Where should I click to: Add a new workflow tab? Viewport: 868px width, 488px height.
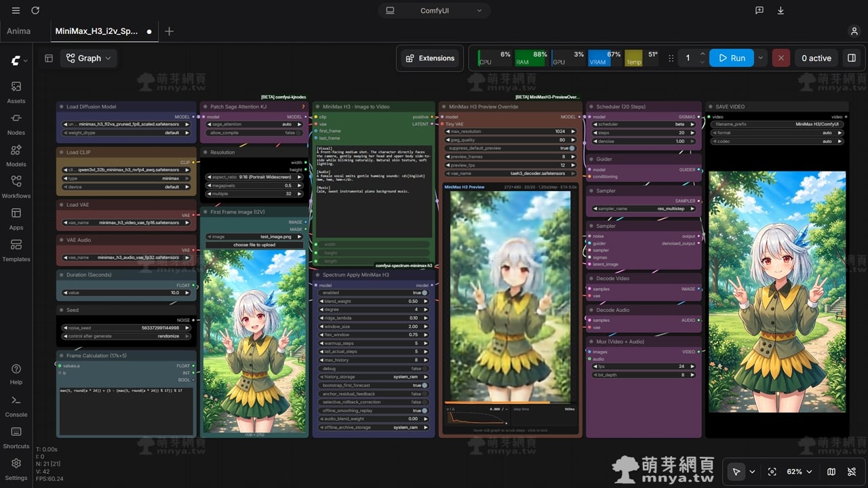[x=169, y=31]
